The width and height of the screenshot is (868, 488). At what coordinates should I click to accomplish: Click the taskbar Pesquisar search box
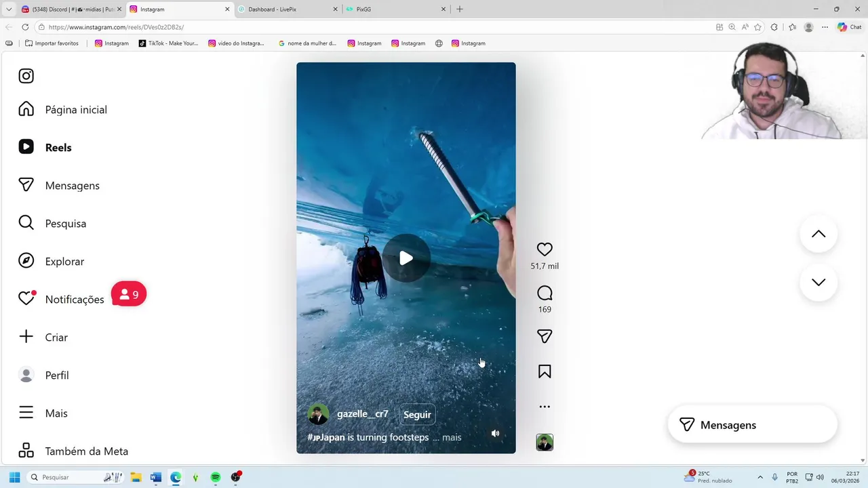[x=76, y=477]
